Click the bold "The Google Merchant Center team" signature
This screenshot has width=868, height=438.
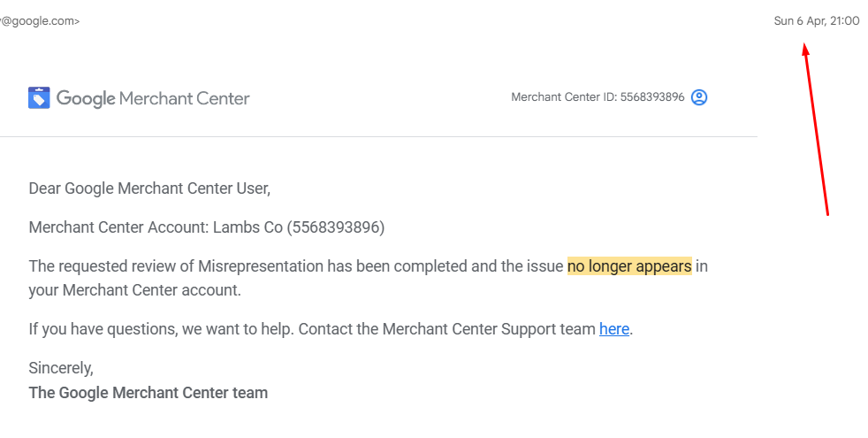[x=148, y=392]
